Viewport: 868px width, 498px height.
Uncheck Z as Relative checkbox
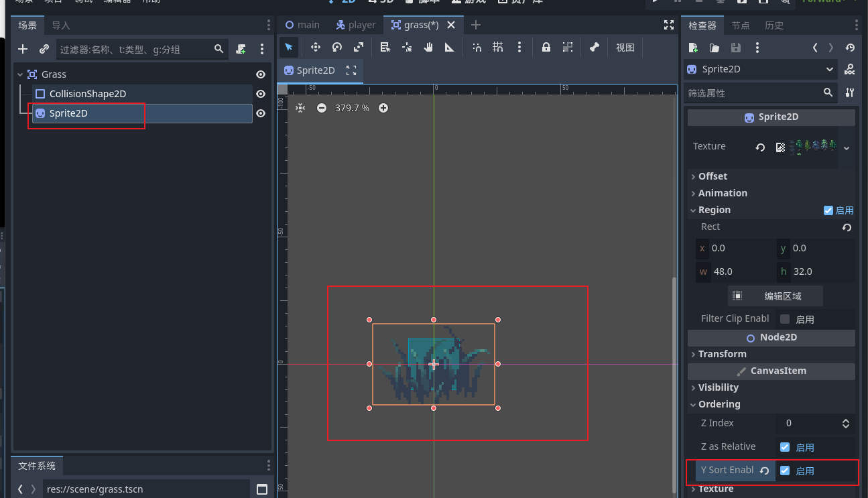pyautogui.click(x=785, y=447)
